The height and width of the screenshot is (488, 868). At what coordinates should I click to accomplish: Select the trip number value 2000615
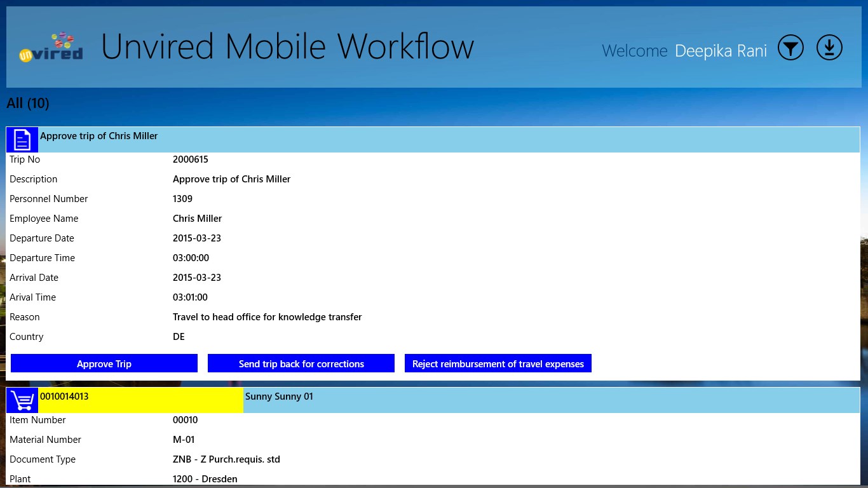191,159
